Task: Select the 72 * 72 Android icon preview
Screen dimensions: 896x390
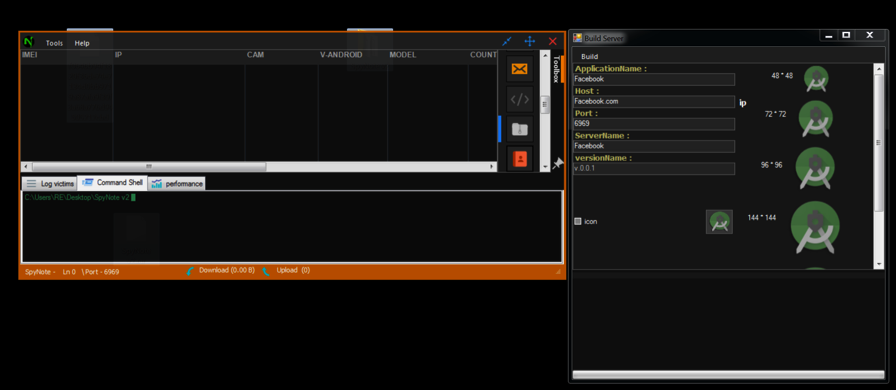Action: 815,119
